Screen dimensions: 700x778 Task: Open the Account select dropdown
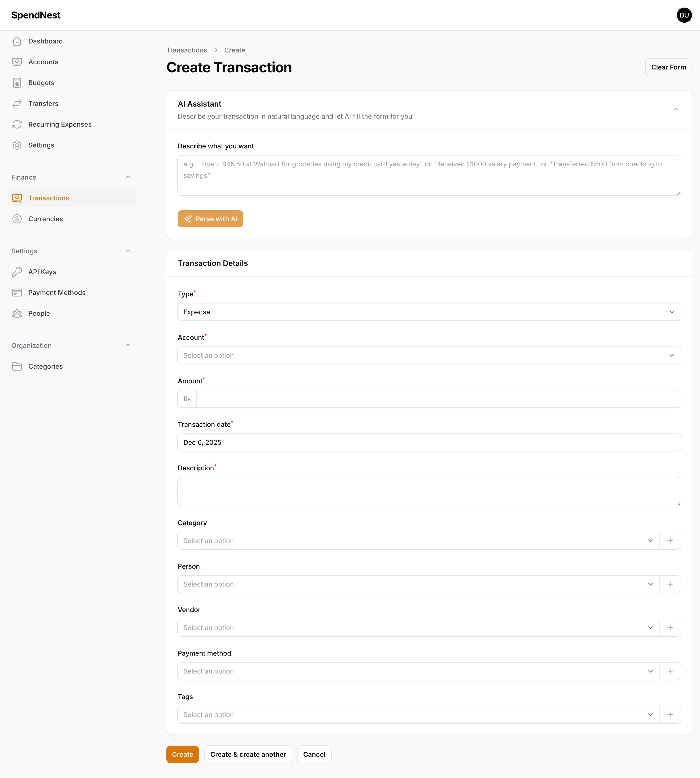428,355
